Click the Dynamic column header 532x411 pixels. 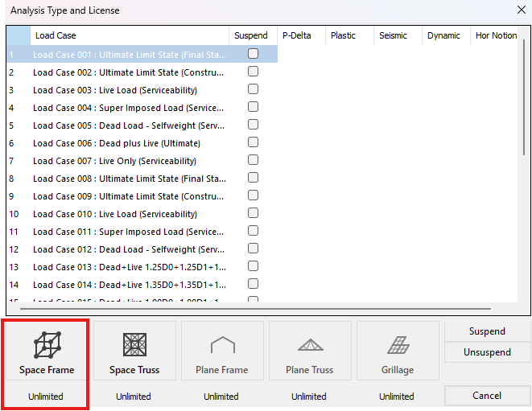(446, 35)
